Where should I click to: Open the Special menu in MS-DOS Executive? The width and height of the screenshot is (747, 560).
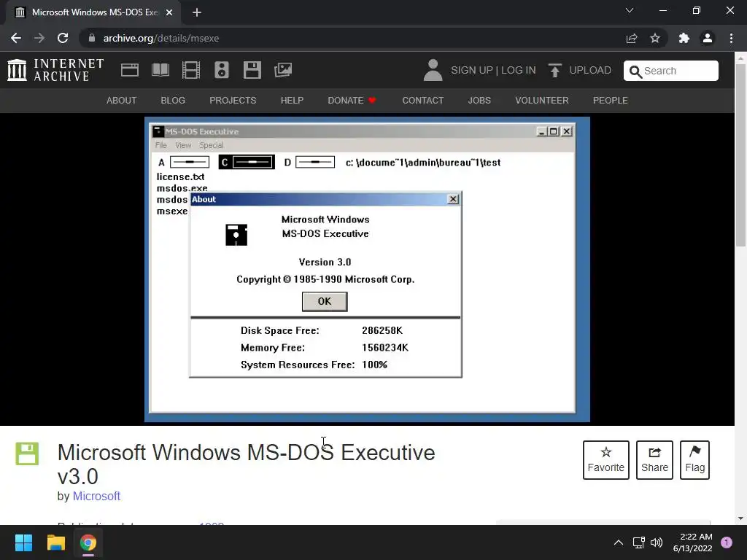click(x=211, y=145)
